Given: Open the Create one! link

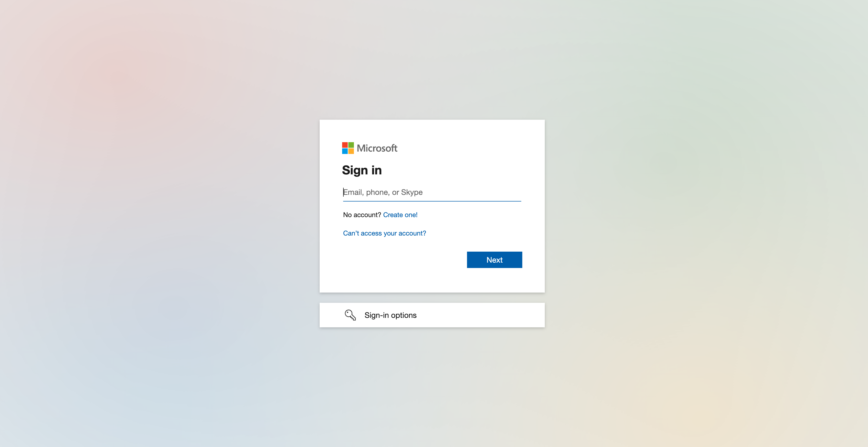Looking at the screenshot, I should [400, 215].
